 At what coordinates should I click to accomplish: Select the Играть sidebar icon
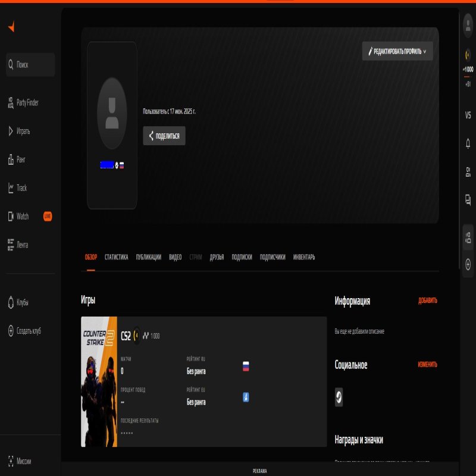point(21,131)
